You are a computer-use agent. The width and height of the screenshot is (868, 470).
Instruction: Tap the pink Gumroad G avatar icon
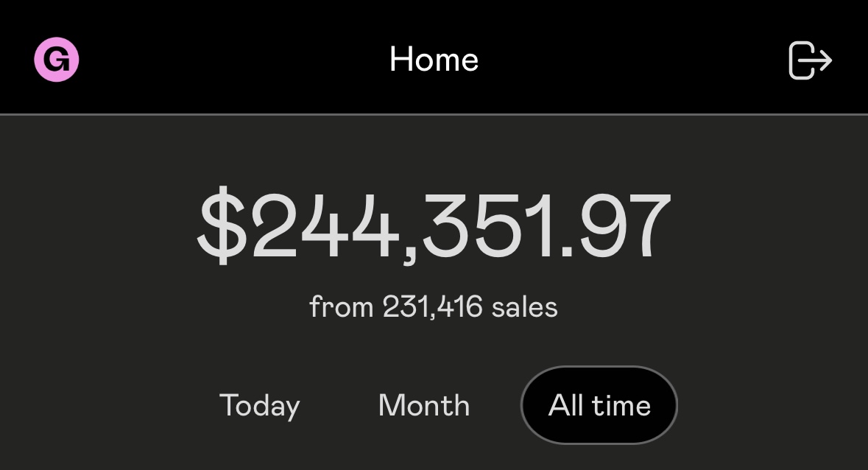coord(57,60)
